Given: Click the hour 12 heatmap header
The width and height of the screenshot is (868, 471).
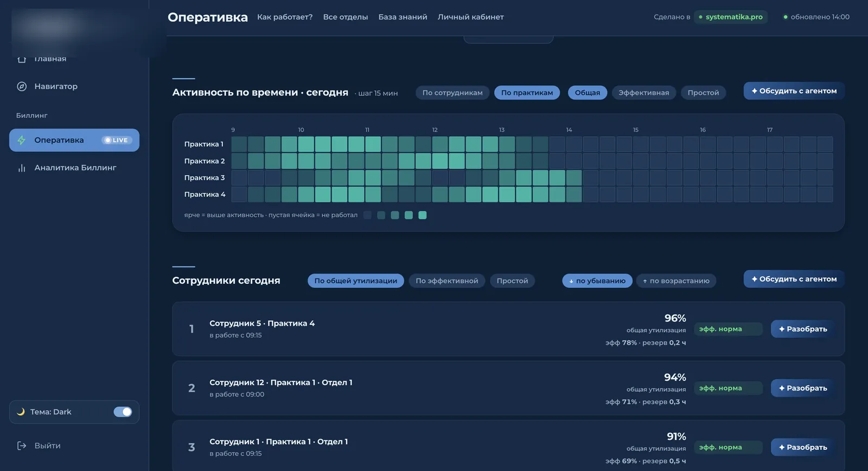Looking at the screenshot, I should point(435,130).
